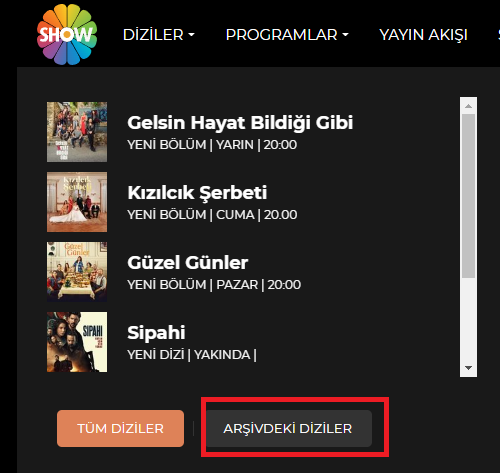Expand the PROGRAMLAR dropdown menu
Image resolution: width=500 pixels, height=473 pixels.
coord(287,35)
